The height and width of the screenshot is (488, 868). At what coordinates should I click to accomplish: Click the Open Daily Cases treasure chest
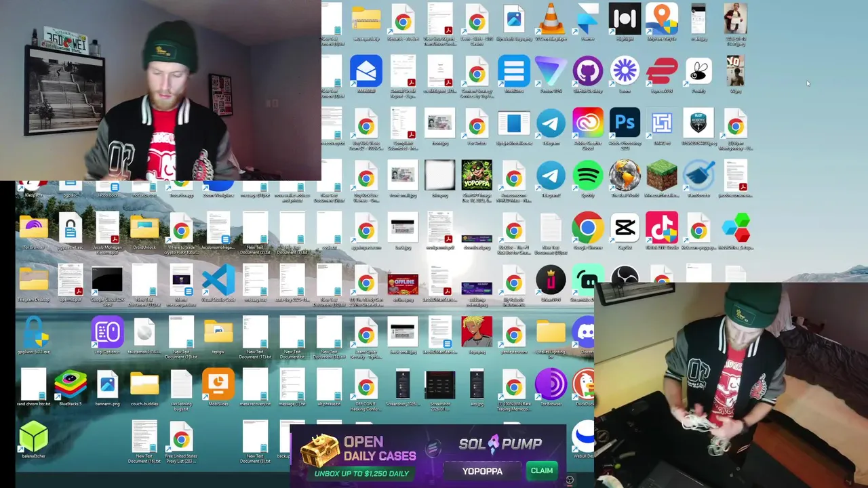pyautogui.click(x=319, y=450)
